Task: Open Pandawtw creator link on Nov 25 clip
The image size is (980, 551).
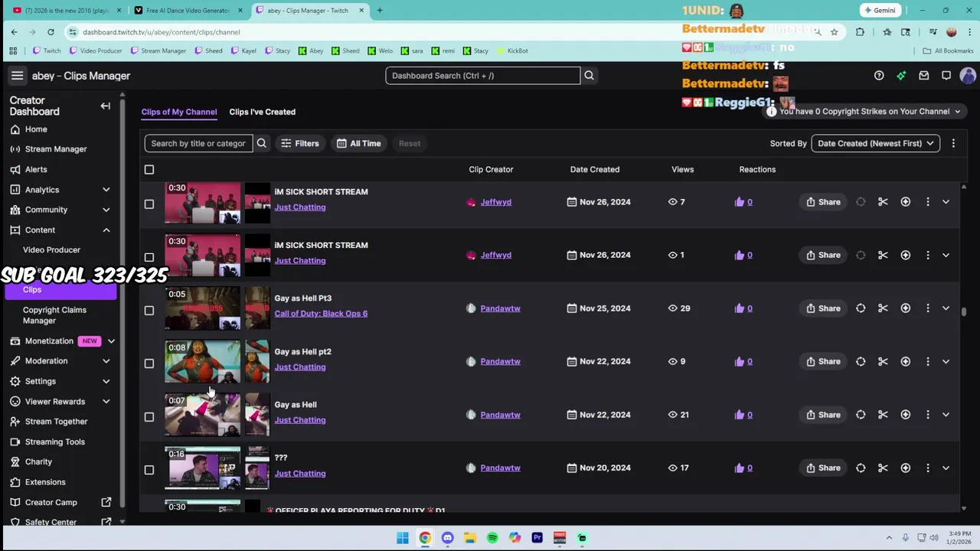Action: click(500, 308)
